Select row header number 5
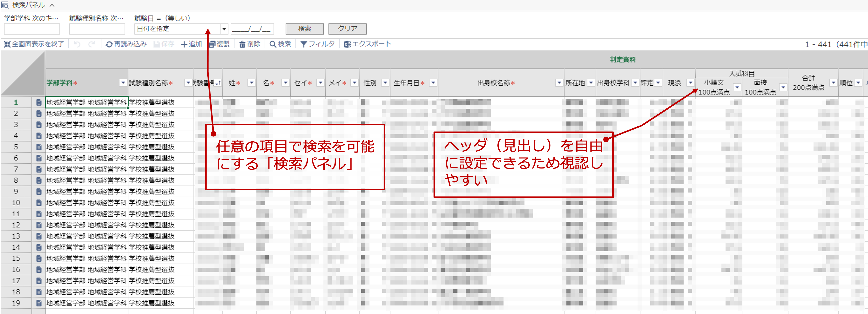Image resolution: width=868 pixels, height=314 pixels. click(x=16, y=147)
